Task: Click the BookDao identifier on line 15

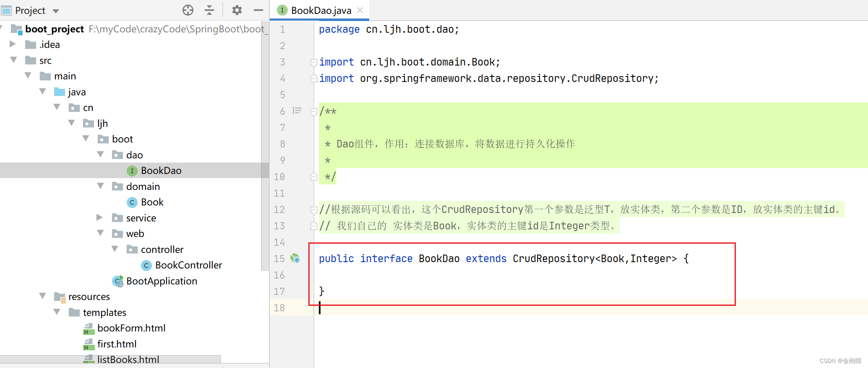Action: coord(439,258)
